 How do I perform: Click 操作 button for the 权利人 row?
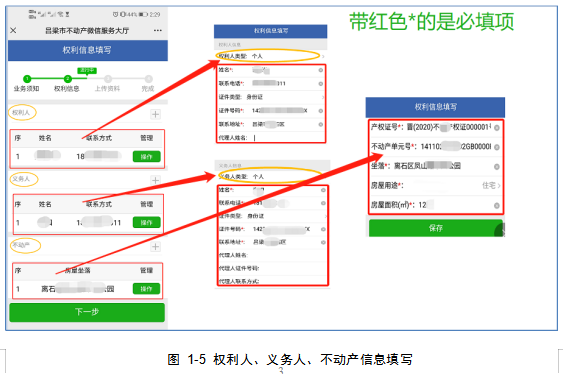coord(146,156)
